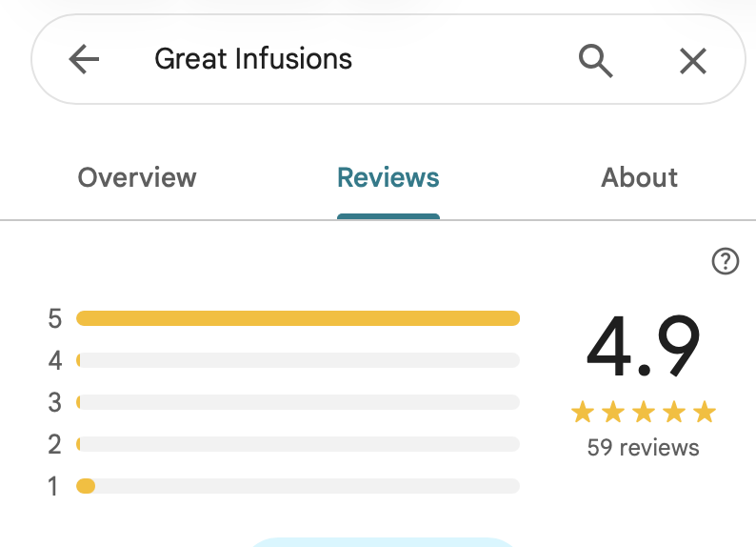This screenshot has height=547, width=756.
Task: Click the 3-star rating bar
Action: pos(298,402)
